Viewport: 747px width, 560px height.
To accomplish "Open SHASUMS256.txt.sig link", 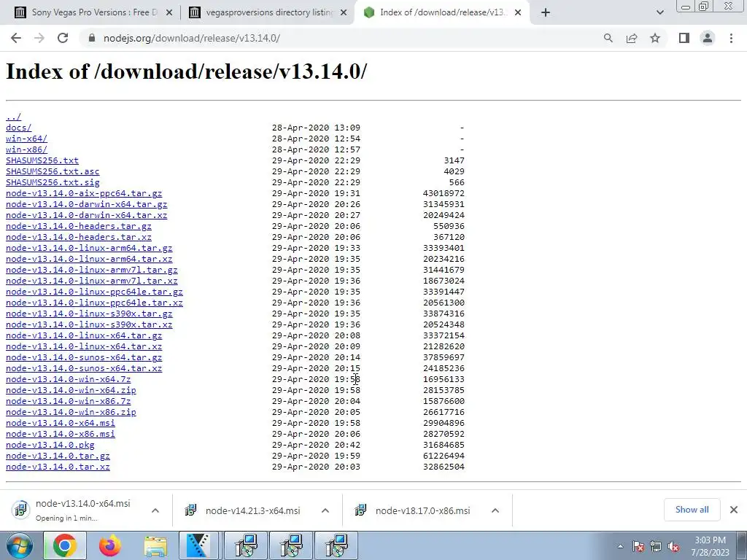I will click(53, 182).
